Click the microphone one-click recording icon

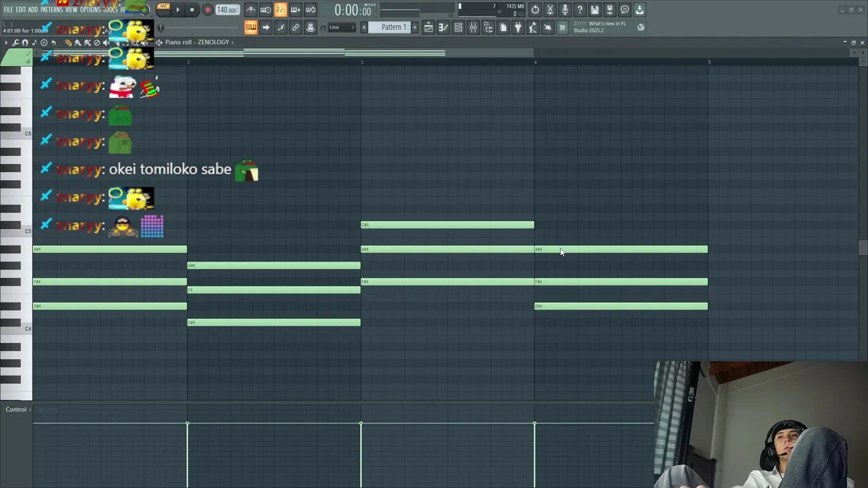click(x=565, y=9)
